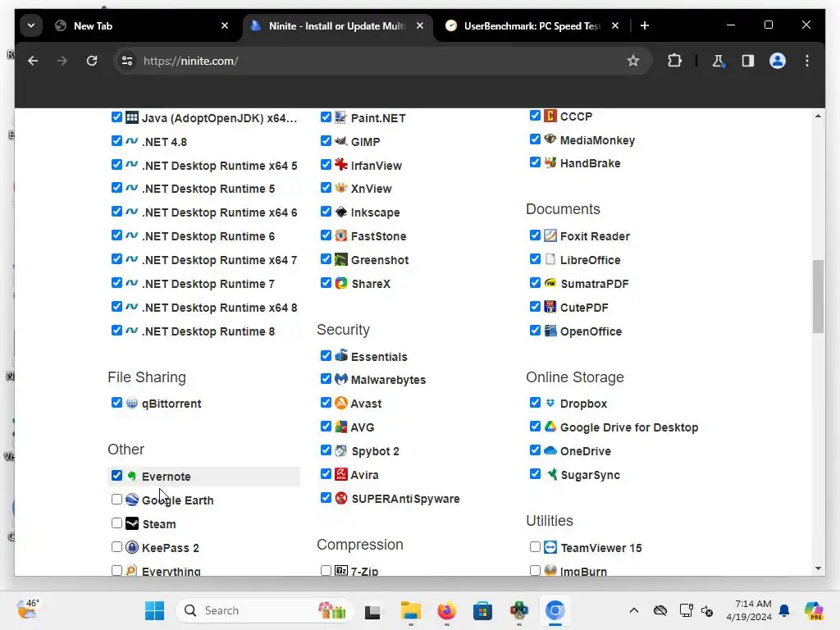Click the TeamViewer 15 icon
The height and width of the screenshot is (630, 840).
pos(550,547)
